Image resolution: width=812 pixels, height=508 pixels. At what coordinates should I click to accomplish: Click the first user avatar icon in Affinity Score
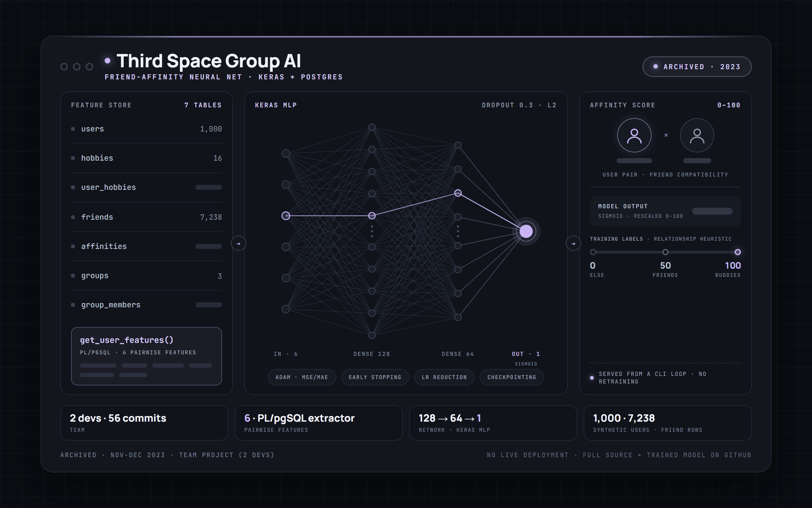point(634,135)
